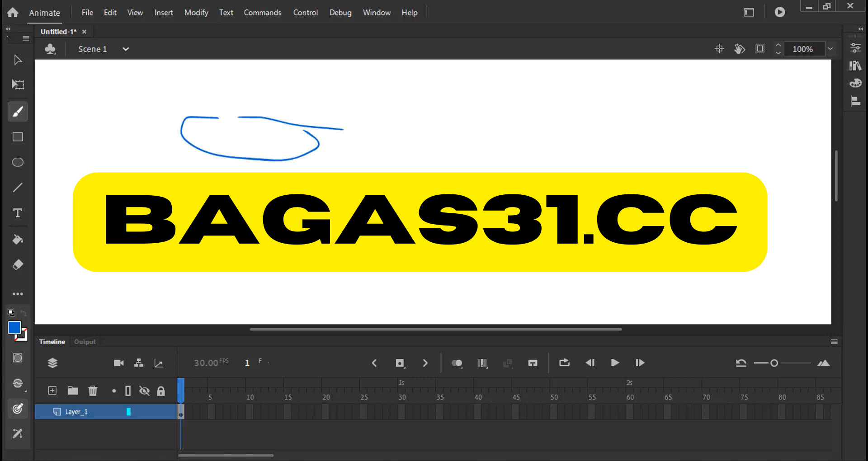This screenshot has width=868, height=461.
Task: Reset timeline zoom to default
Action: (741, 363)
